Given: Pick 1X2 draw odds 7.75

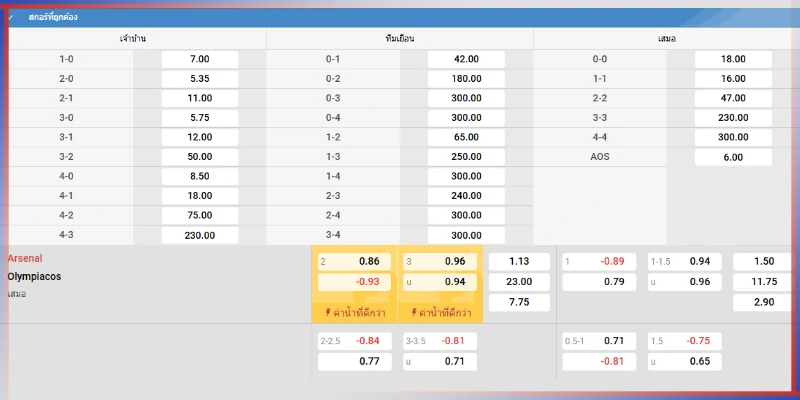Looking at the screenshot, I should click(x=519, y=302).
